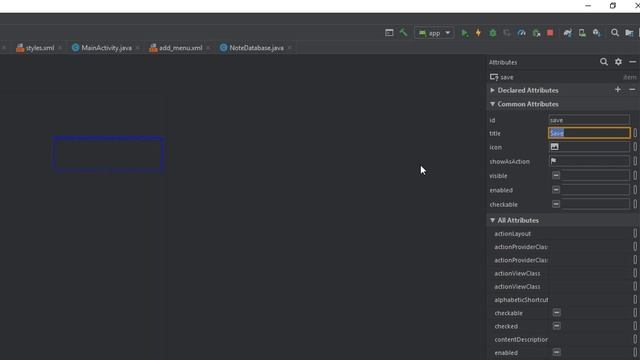Toggle the checked checkbox in All Attributes
This screenshot has width=640, height=360.
tap(557, 326)
